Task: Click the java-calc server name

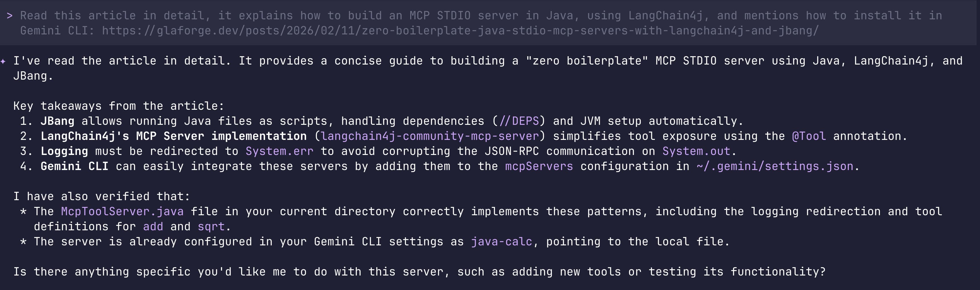Action: pos(501,242)
